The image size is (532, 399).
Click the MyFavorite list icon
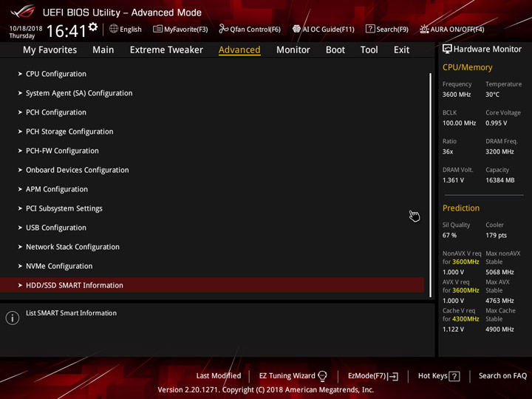pos(157,29)
